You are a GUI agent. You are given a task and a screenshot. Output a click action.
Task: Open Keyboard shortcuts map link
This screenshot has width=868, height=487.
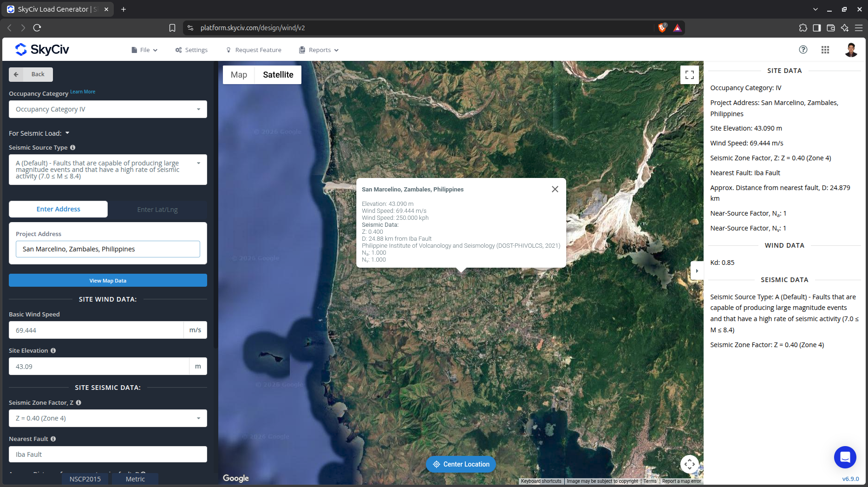pos(541,481)
